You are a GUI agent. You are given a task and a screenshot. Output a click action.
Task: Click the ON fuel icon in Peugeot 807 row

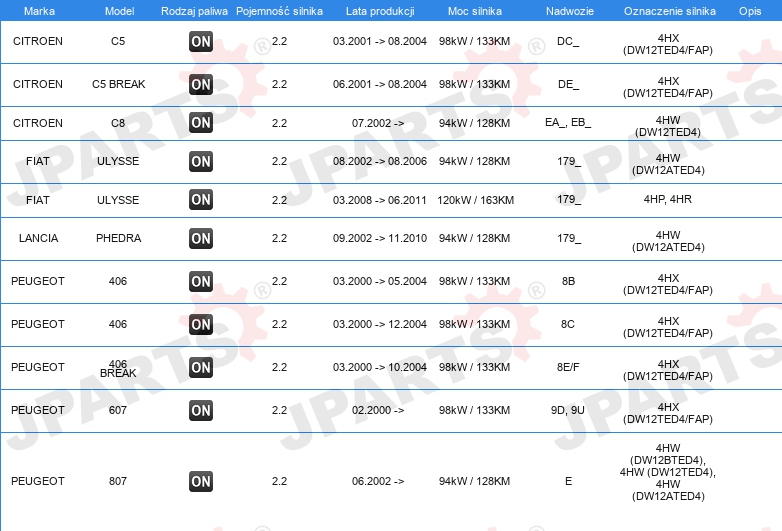click(x=201, y=481)
